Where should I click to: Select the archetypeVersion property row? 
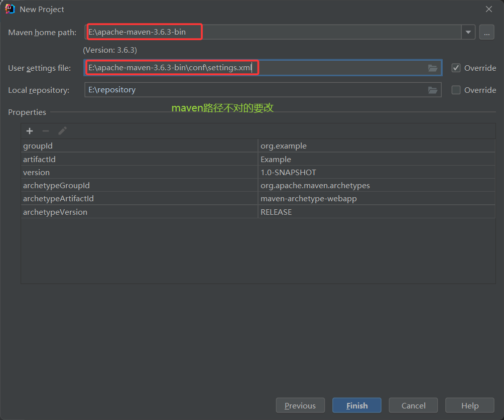coord(258,212)
